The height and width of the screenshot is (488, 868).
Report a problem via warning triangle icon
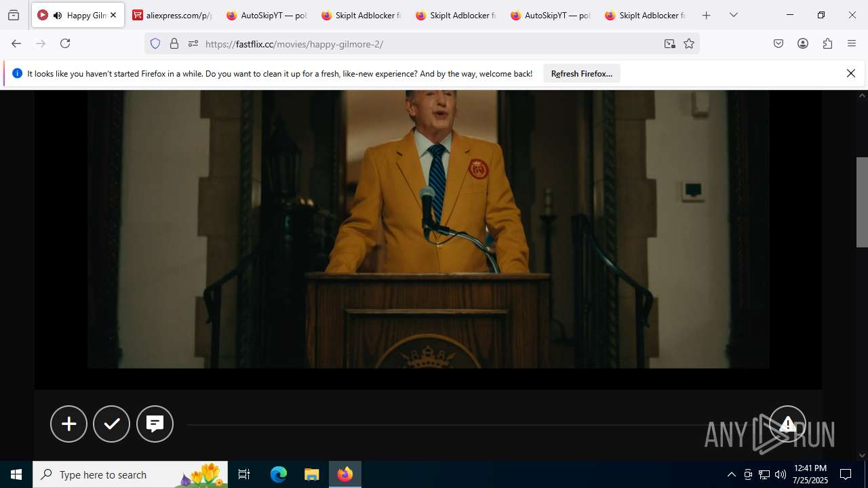pyautogui.click(x=787, y=424)
